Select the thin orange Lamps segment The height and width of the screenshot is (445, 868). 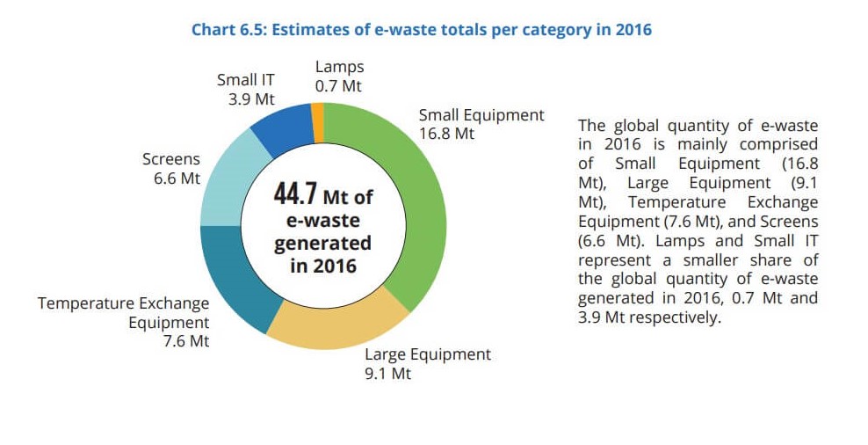pyautogui.click(x=318, y=116)
